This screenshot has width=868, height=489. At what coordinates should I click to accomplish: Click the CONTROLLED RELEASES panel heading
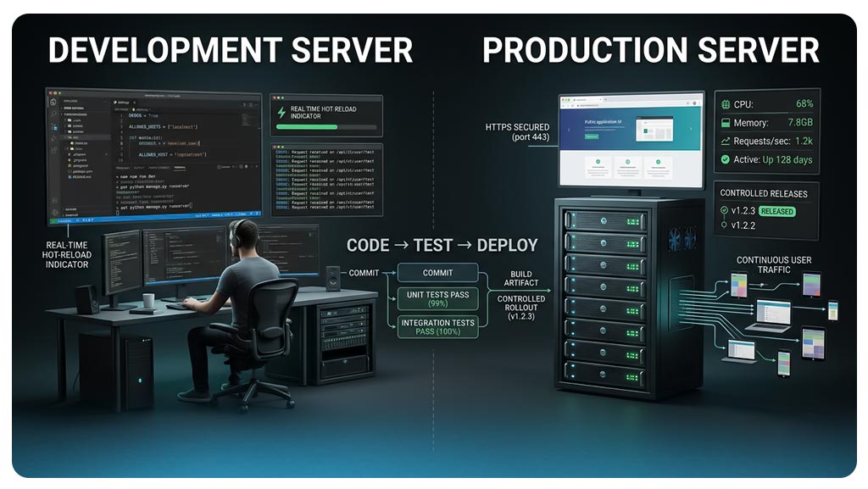coord(764,193)
